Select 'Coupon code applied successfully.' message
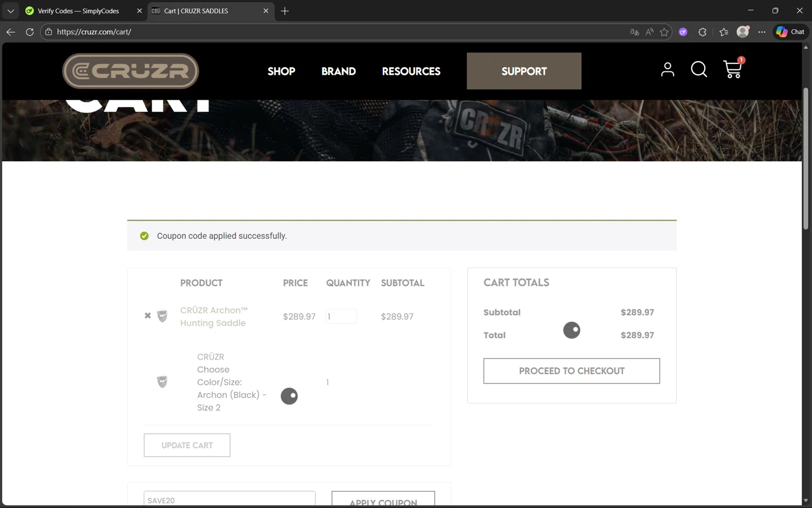This screenshot has width=812, height=508. 222,236
